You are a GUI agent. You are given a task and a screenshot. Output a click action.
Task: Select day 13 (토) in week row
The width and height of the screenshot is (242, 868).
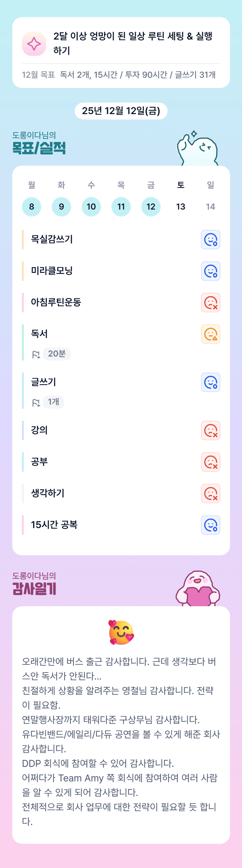(x=181, y=207)
